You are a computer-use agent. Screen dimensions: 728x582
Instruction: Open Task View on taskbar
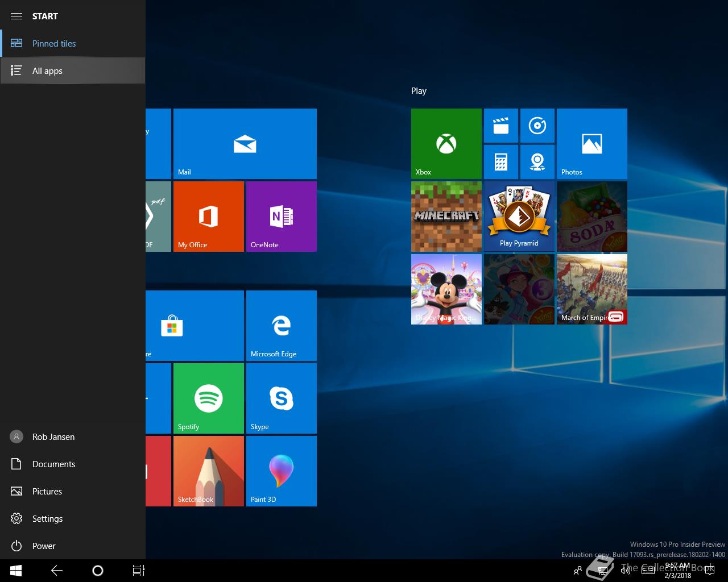coord(139,571)
